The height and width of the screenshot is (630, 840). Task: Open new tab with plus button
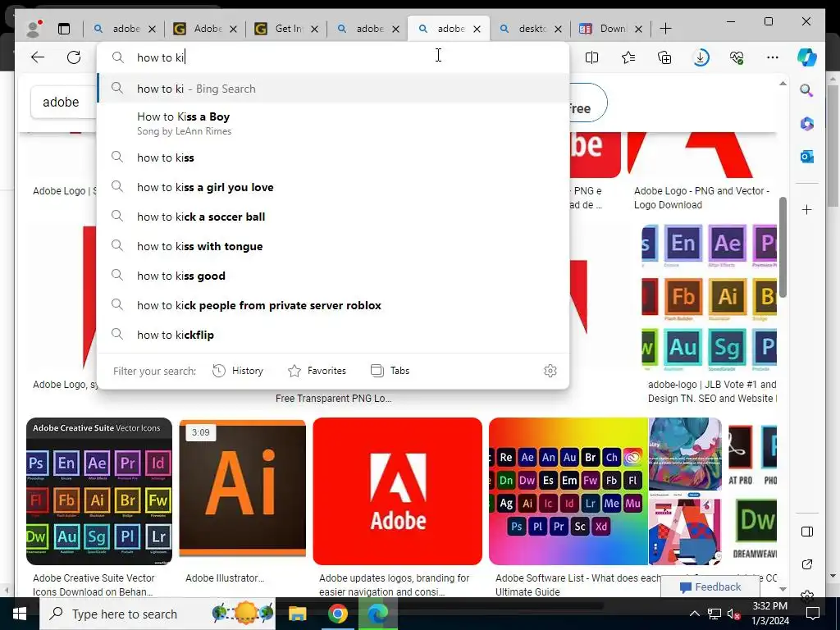pos(665,29)
